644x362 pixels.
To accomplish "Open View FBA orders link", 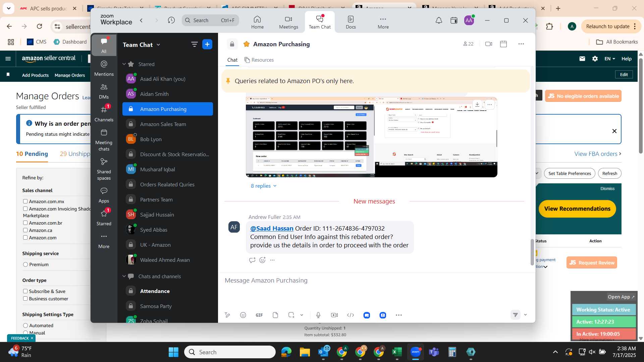I will click(598, 154).
